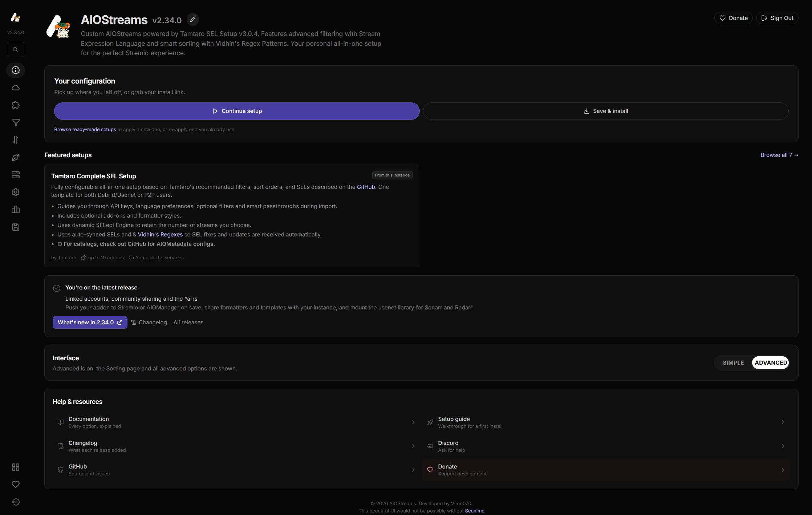Open the All releases link
Screen dimensions: 812x515
[188, 323]
